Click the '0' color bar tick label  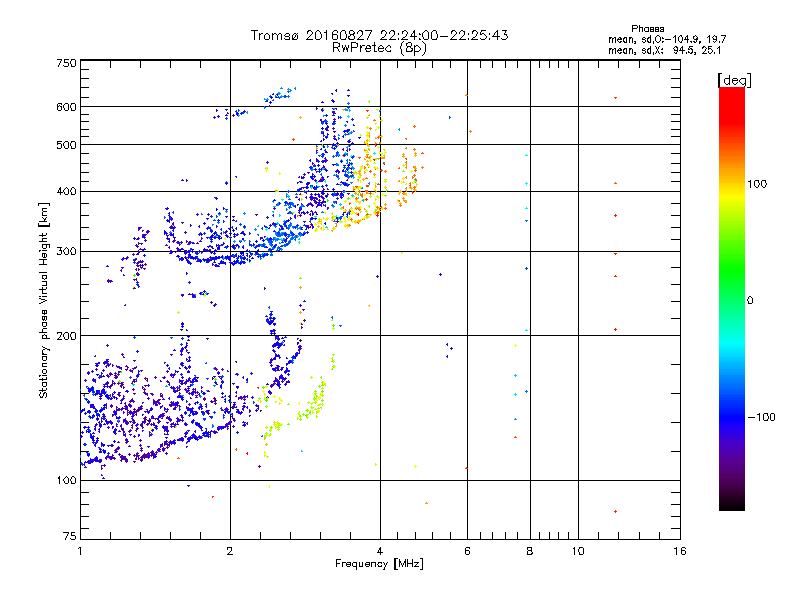(x=750, y=300)
